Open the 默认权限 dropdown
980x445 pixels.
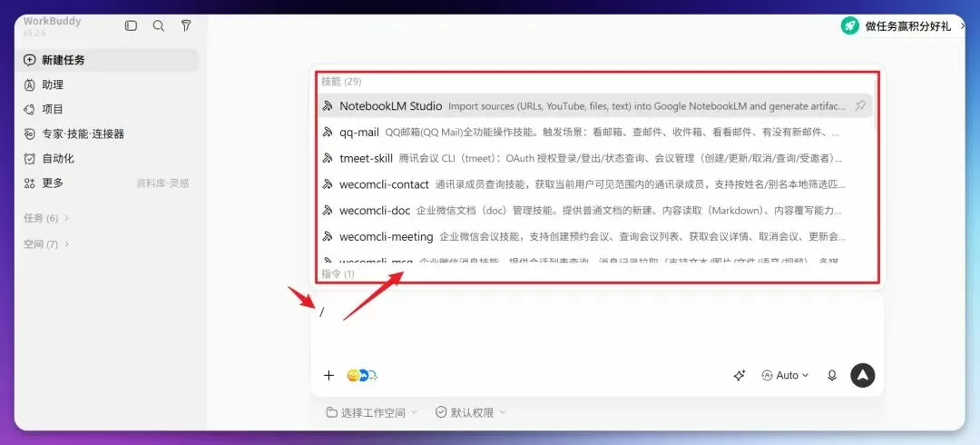(x=471, y=412)
